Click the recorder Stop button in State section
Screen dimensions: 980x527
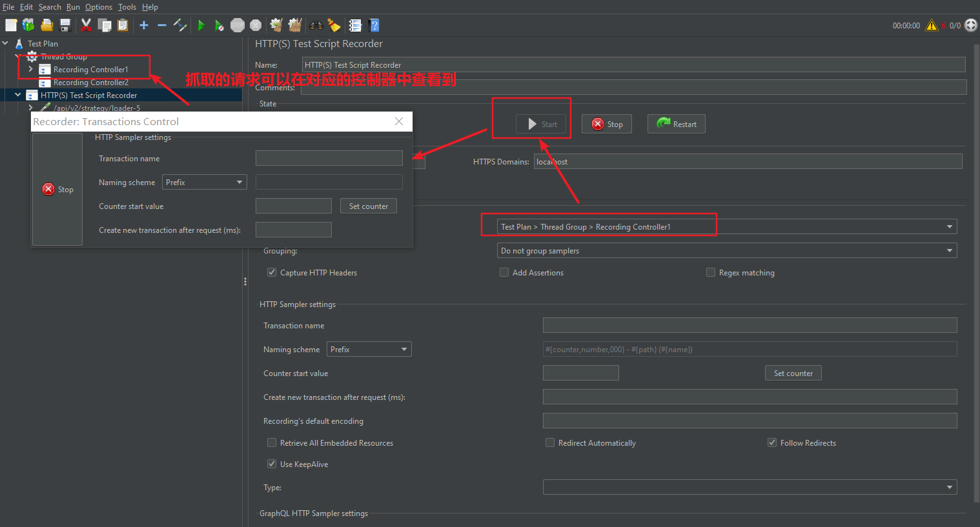click(607, 124)
